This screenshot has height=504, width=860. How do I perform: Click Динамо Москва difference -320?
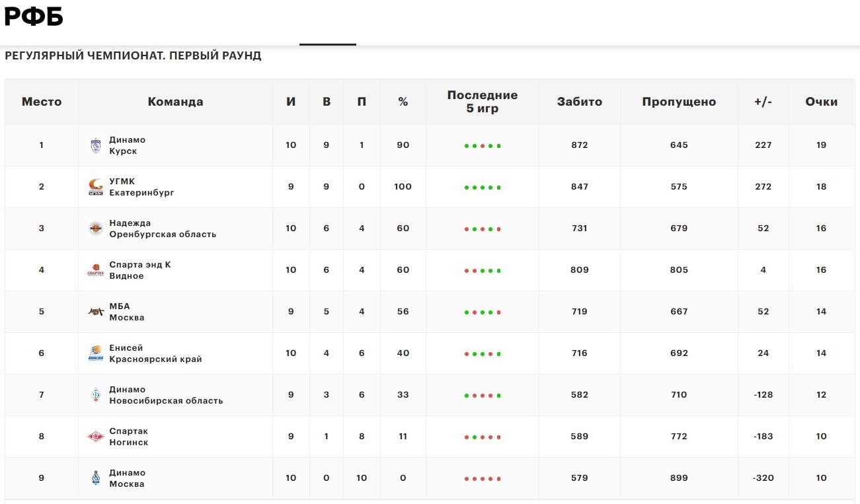[763, 478]
